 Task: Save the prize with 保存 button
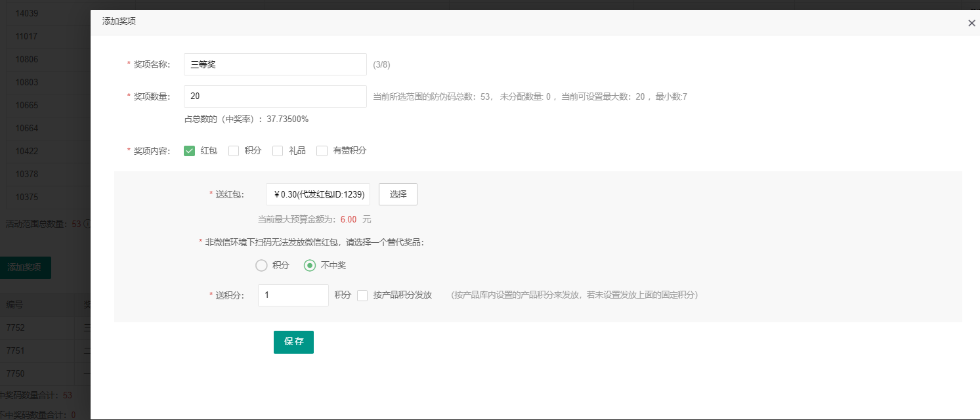tap(293, 342)
